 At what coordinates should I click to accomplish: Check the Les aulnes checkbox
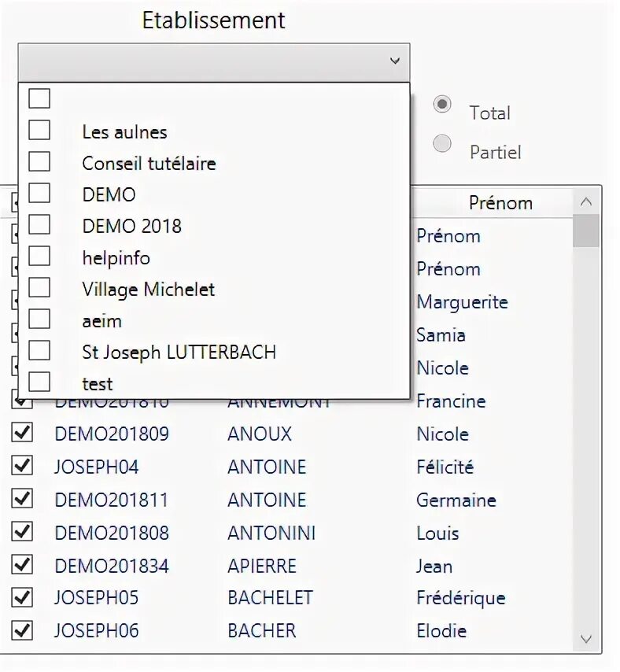pyautogui.click(x=39, y=131)
